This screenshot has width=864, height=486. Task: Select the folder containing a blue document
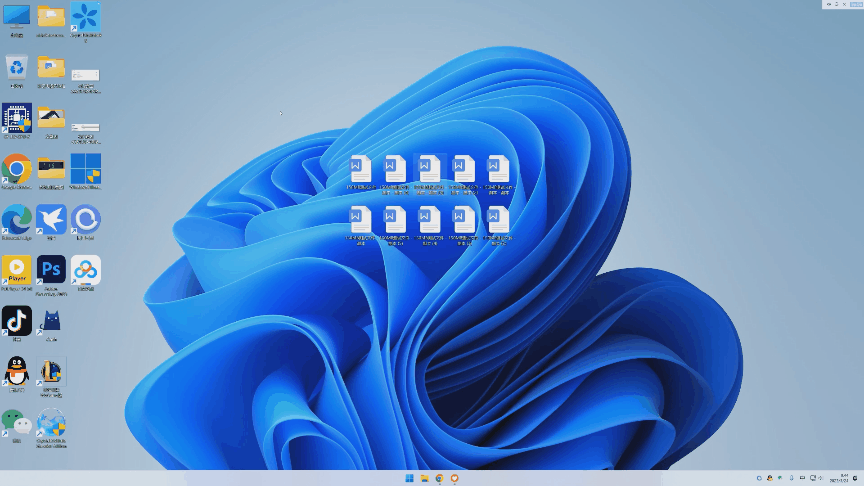coord(51,67)
